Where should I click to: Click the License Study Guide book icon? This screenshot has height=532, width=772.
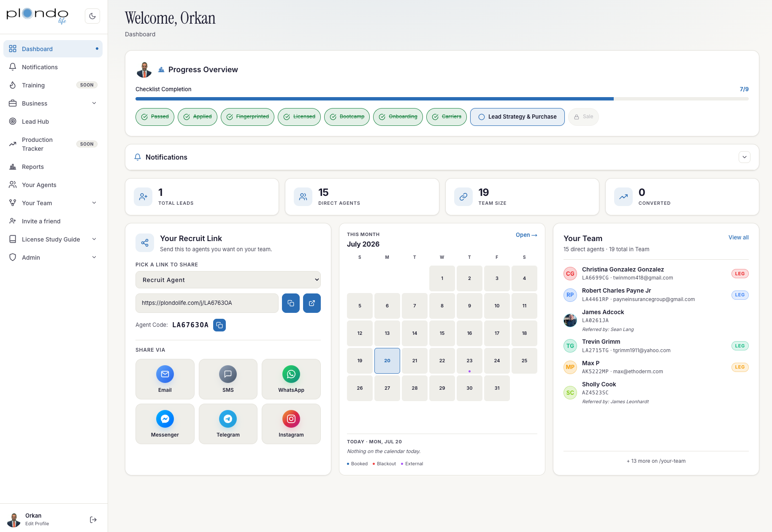[x=13, y=239]
